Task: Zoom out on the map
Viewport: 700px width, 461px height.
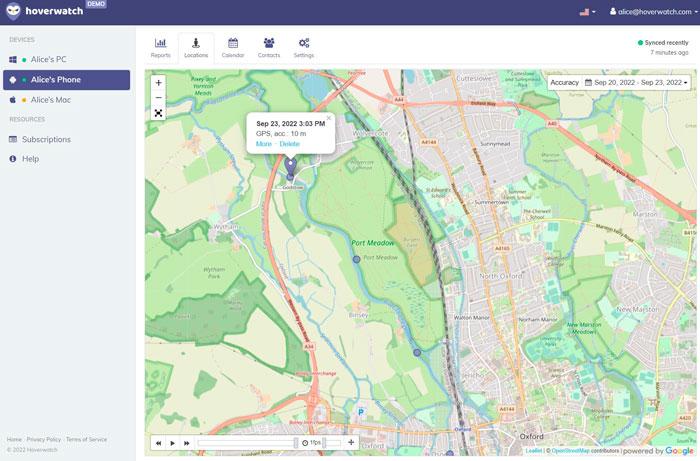Action: pos(159,98)
